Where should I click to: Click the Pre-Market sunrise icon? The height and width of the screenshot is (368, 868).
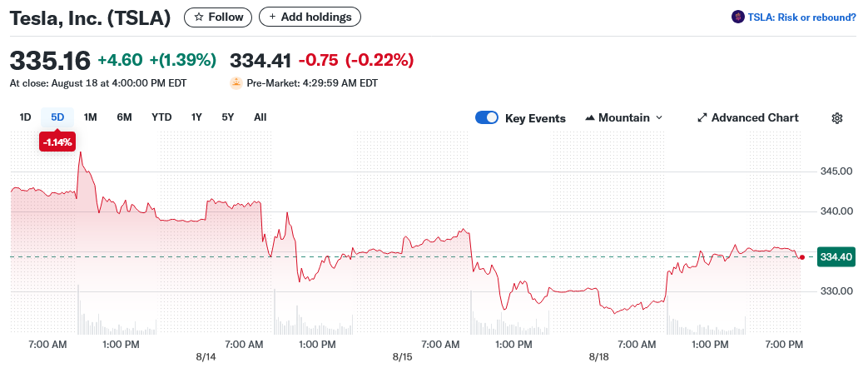click(236, 83)
